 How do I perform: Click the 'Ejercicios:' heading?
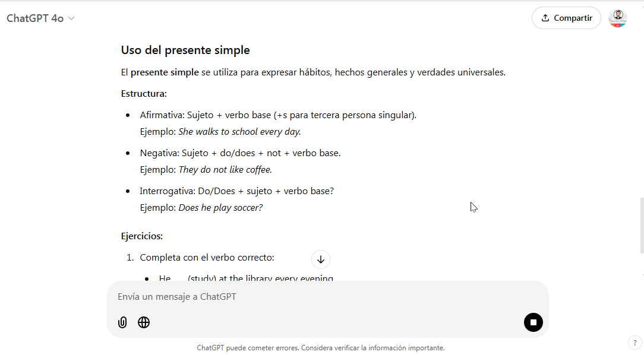pyautogui.click(x=142, y=236)
